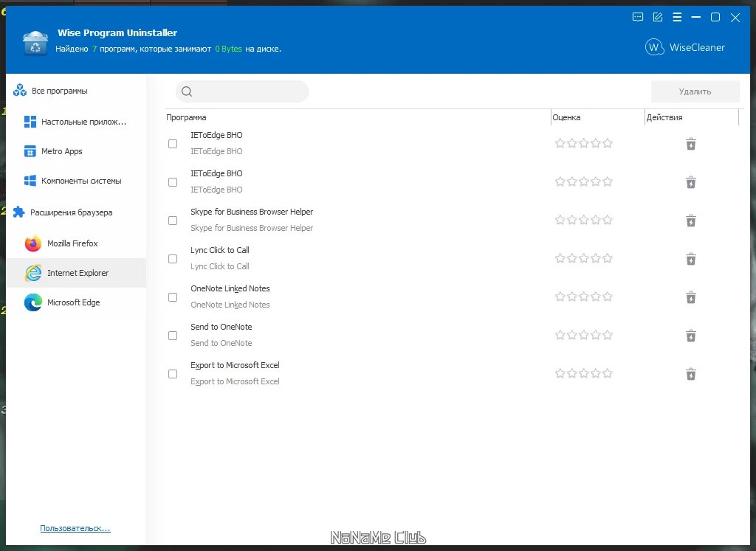Switch to Настольные прилож... section
This screenshot has width=756, height=551.
[84, 122]
